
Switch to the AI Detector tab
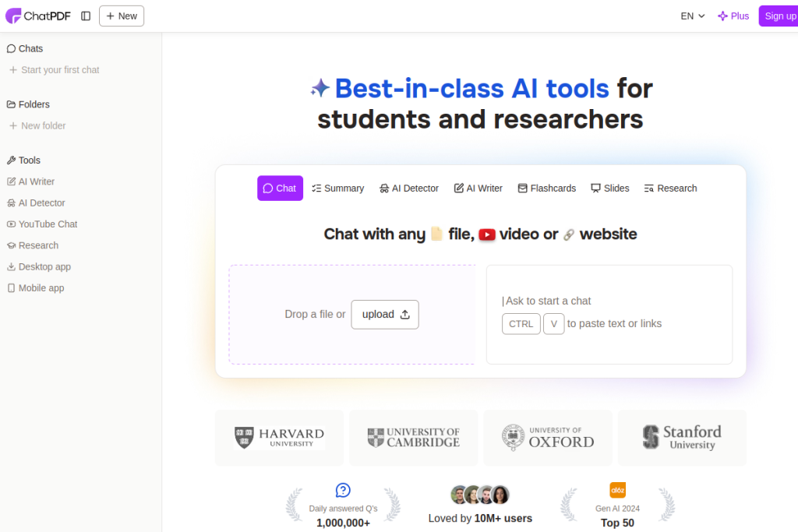coord(408,188)
